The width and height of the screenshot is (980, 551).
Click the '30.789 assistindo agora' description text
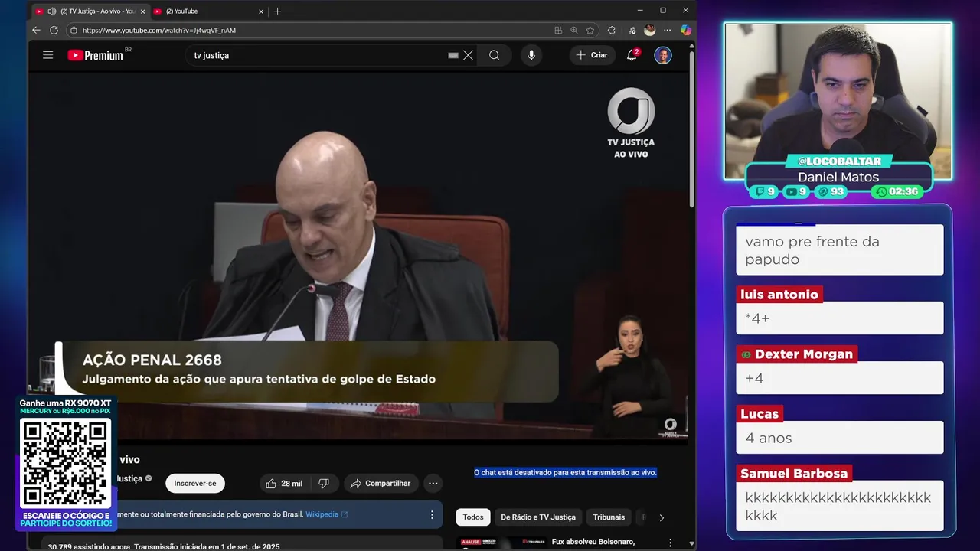click(90, 546)
